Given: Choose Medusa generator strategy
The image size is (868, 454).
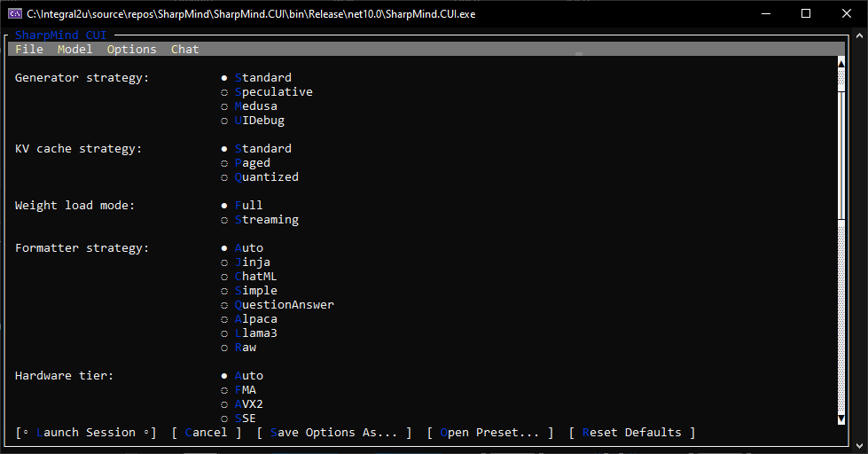Looking at the screenshot, I should click(x=249, y=106).
